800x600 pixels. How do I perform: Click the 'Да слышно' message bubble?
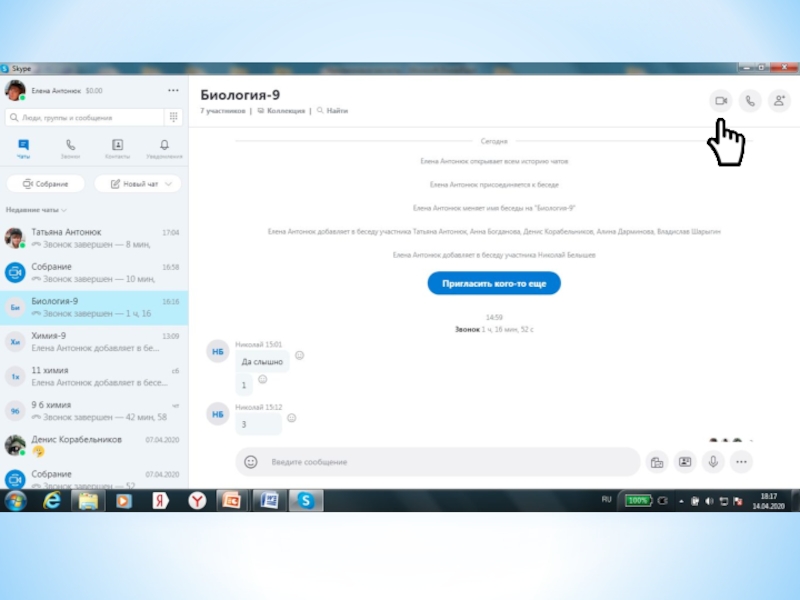coord(262,361)
